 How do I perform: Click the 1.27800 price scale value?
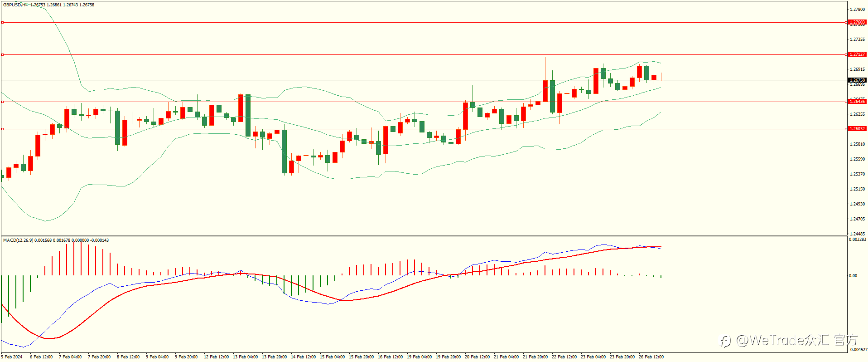(x=857, y=10)
